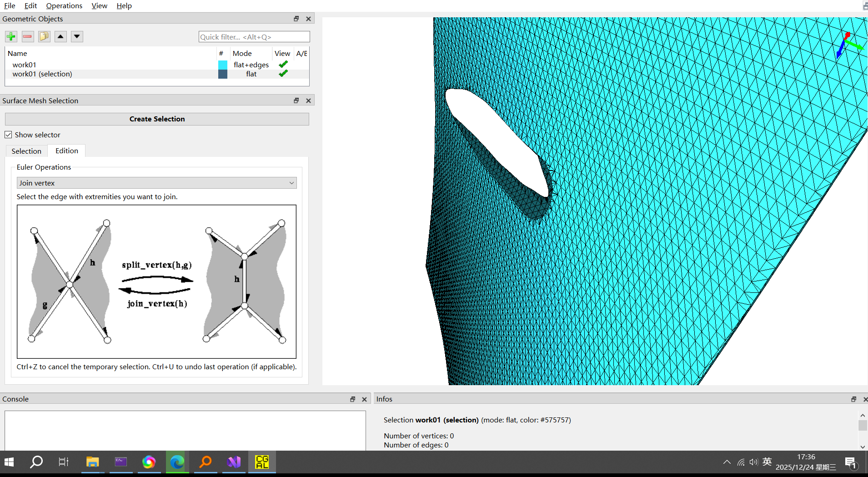Click the network tray icon

tap(741, 462)
